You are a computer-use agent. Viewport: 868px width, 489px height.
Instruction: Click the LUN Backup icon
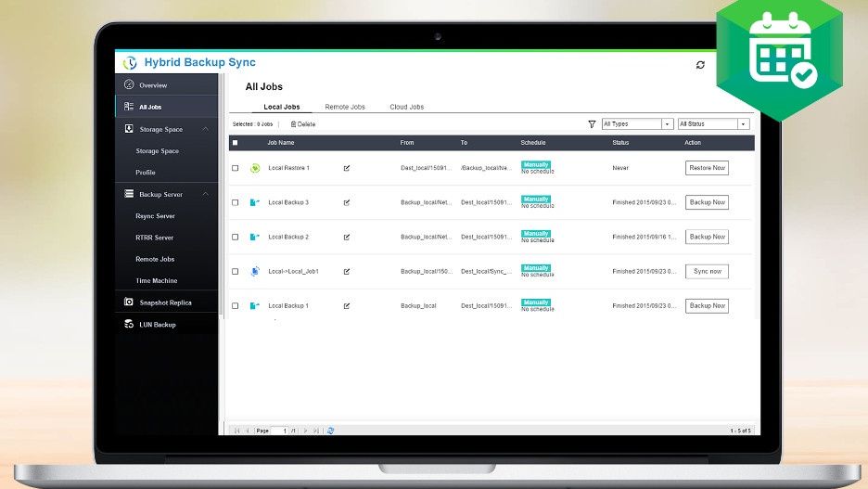129,324
